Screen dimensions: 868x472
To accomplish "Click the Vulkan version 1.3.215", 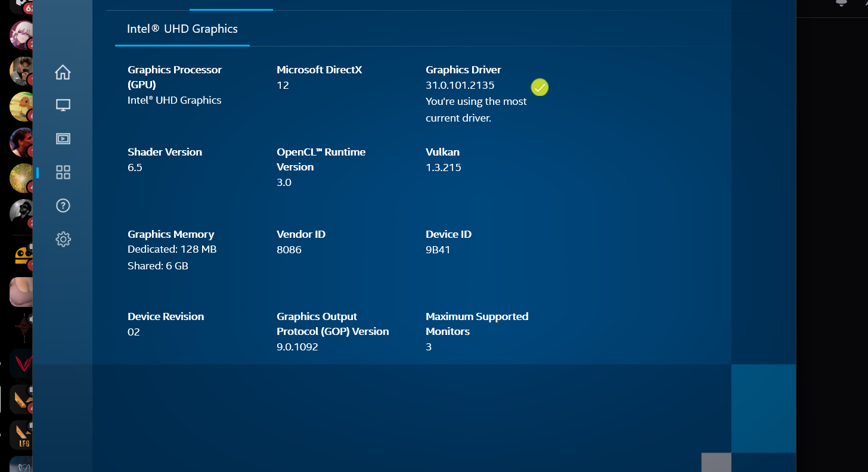I will click(x=444, y=167).
